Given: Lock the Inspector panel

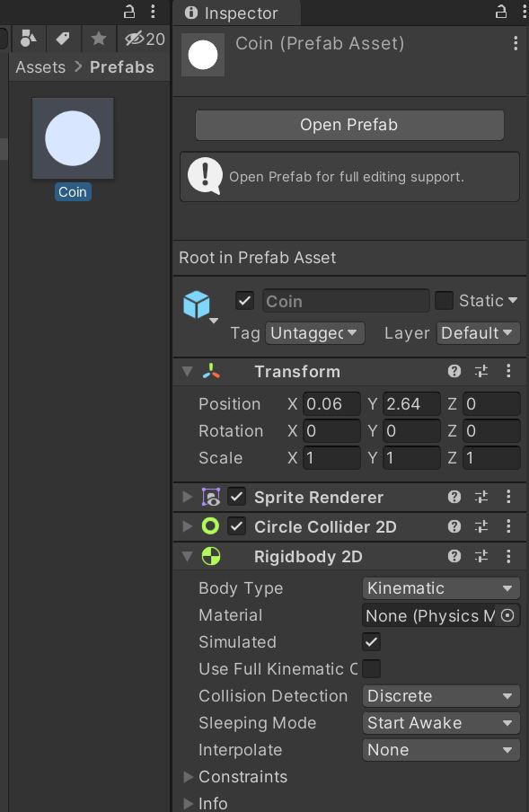Looking at the screenshot, I should tap(500, 12).
